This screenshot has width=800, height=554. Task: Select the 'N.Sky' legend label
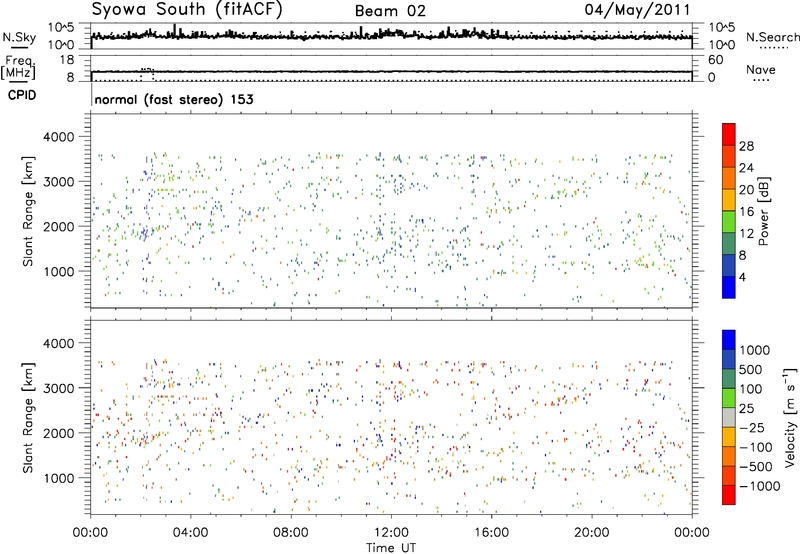pyautogui.click(x=19, y=37)
